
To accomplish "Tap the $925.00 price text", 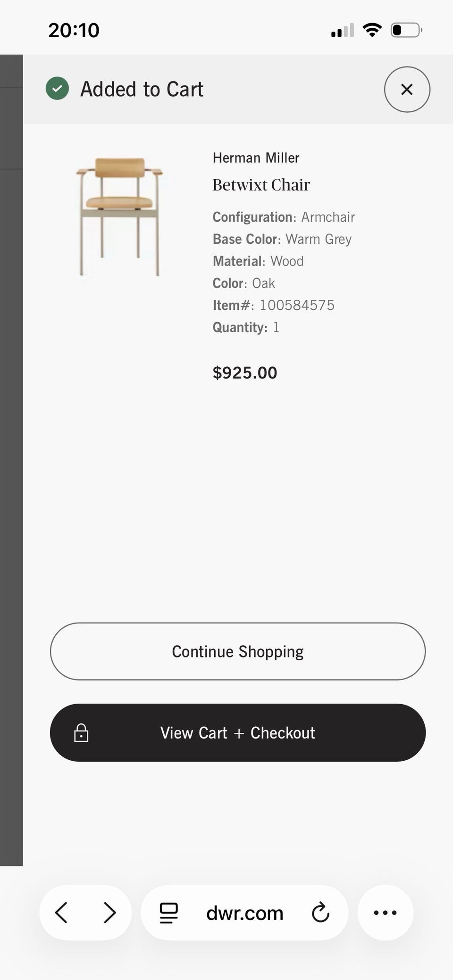I will coord(245,373).
